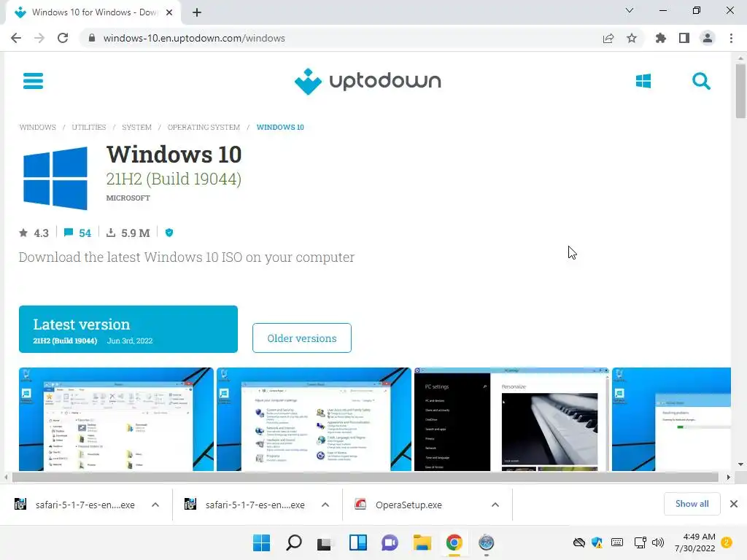Open the Chrome extensions puzzle icon

pos(661,38)
